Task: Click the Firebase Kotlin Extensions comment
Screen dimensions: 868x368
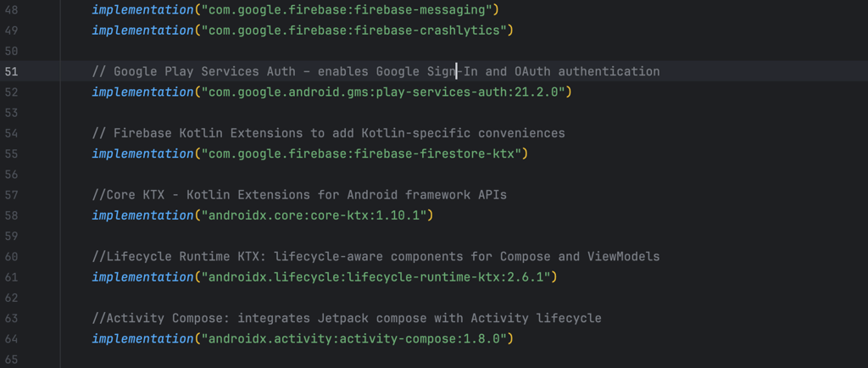Action: 328,133
